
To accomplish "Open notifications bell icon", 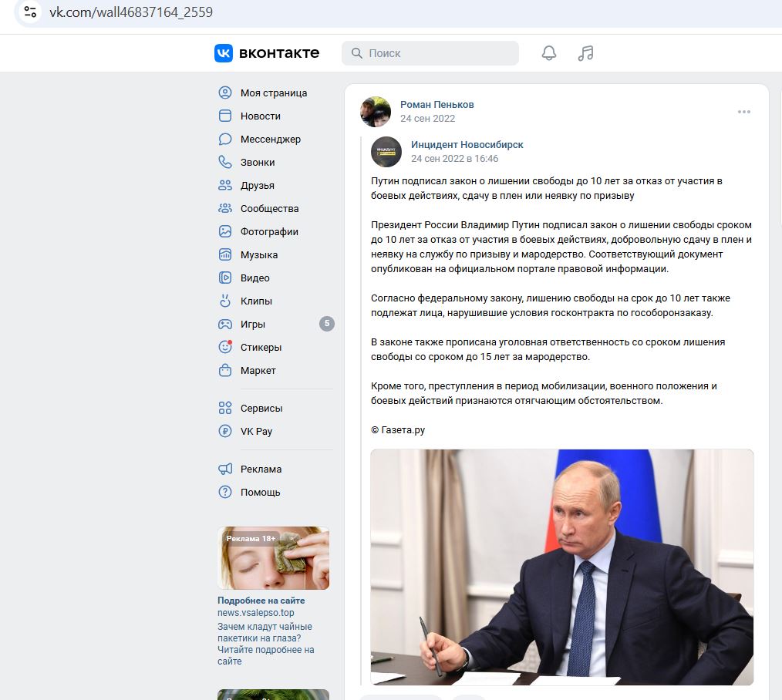I will click(548, 53).
